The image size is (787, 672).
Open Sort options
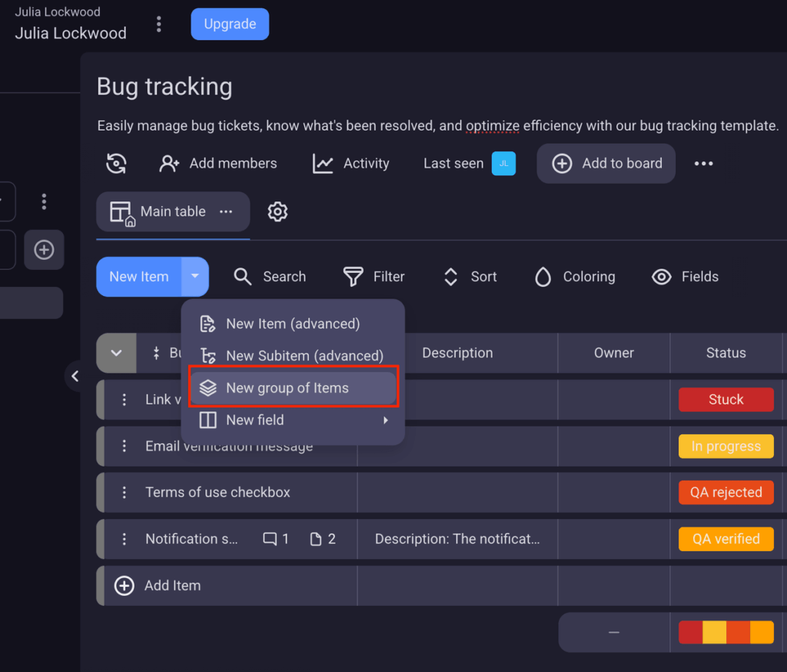click(x=469, y=277)
